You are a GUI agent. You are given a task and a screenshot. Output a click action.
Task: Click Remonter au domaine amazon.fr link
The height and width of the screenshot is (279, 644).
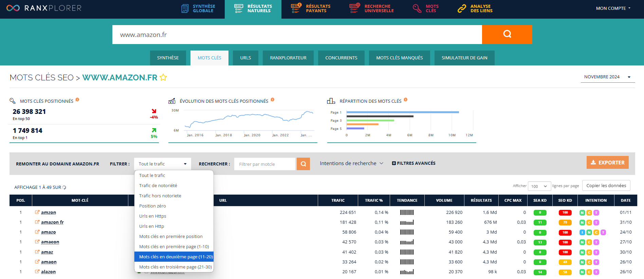pyautogui.click(x=58, y=164)
